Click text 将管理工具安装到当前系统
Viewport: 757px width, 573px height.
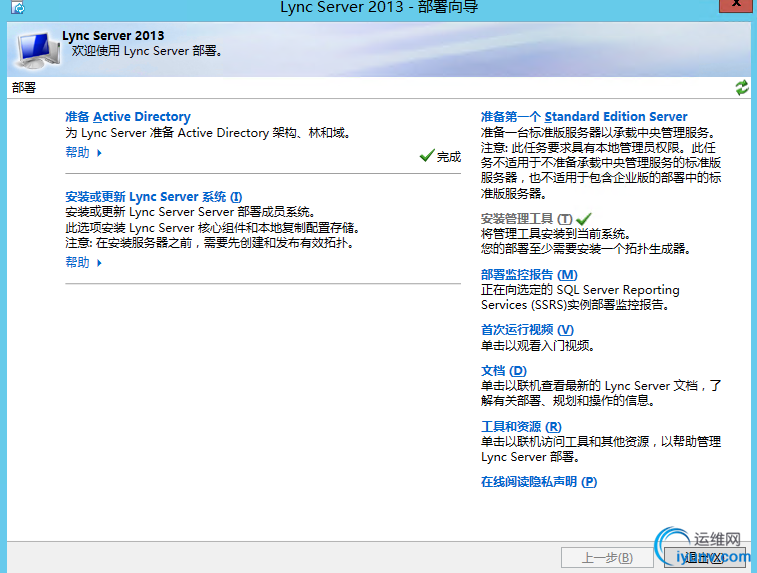click(556, 234)
